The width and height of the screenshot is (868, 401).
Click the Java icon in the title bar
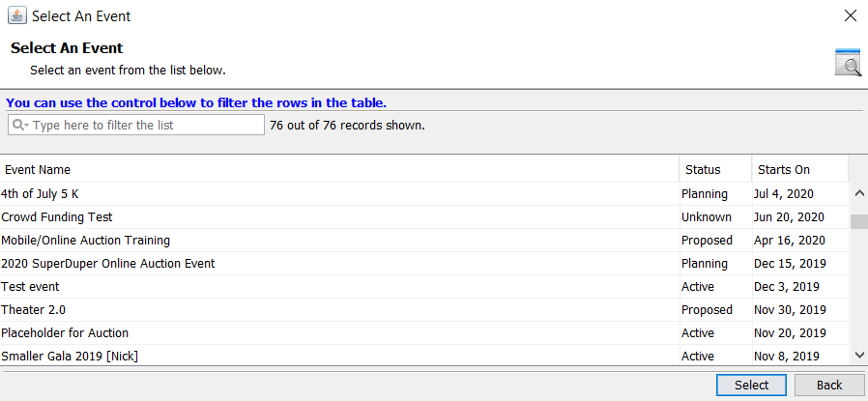coord(17,15)
